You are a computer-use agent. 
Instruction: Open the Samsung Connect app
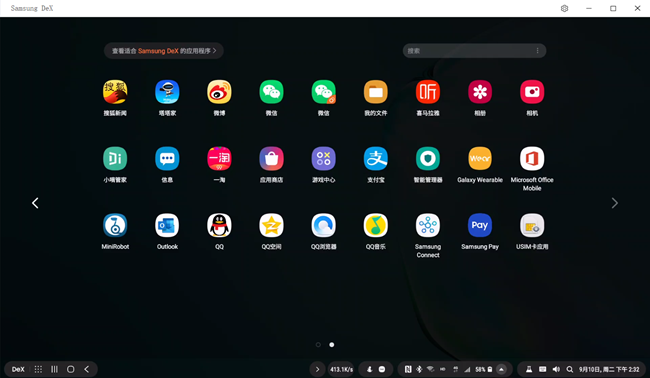tap(428, 225)
